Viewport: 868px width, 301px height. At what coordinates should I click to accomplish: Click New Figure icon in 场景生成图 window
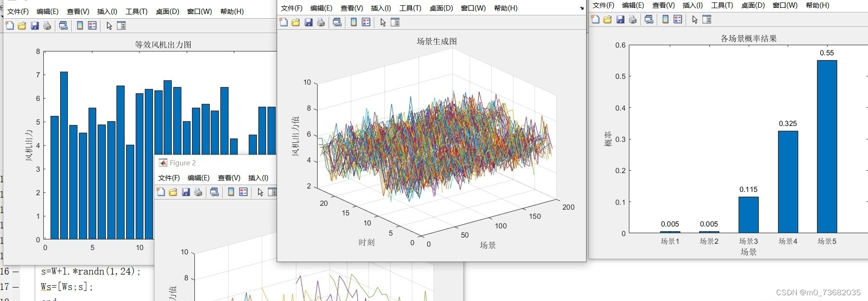tap(283, 22)
